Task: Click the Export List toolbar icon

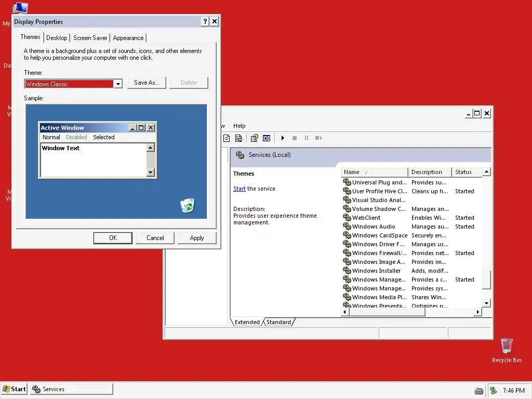Action: 239,138
